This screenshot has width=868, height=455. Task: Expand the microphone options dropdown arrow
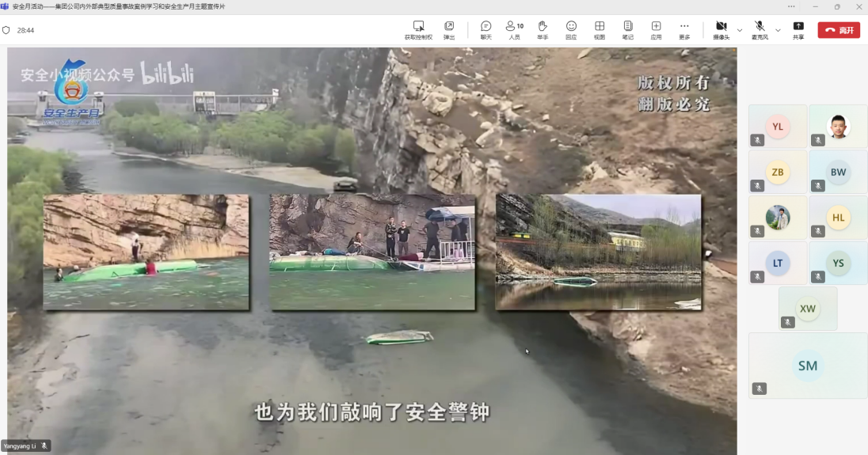click(778, 30)
